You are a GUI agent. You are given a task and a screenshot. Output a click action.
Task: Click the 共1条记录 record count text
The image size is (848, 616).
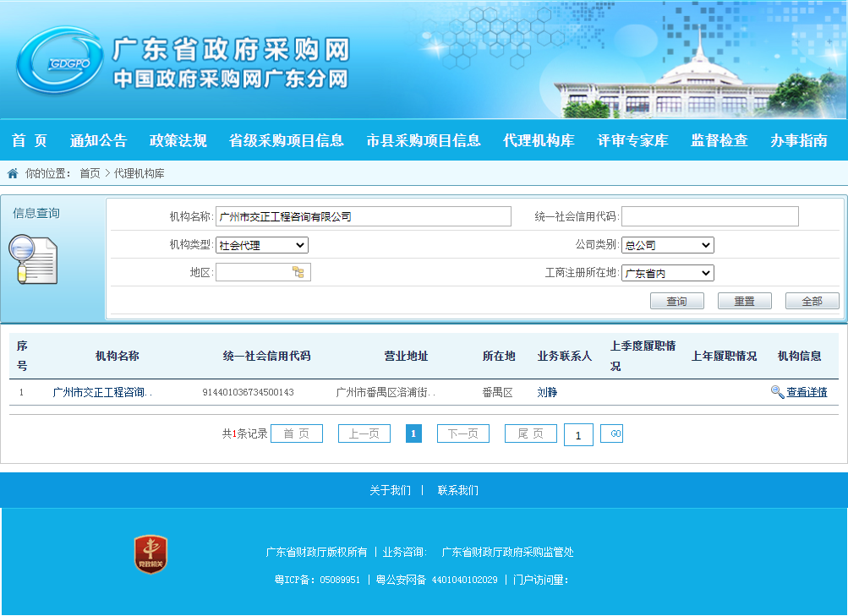(x=245, y=433)
